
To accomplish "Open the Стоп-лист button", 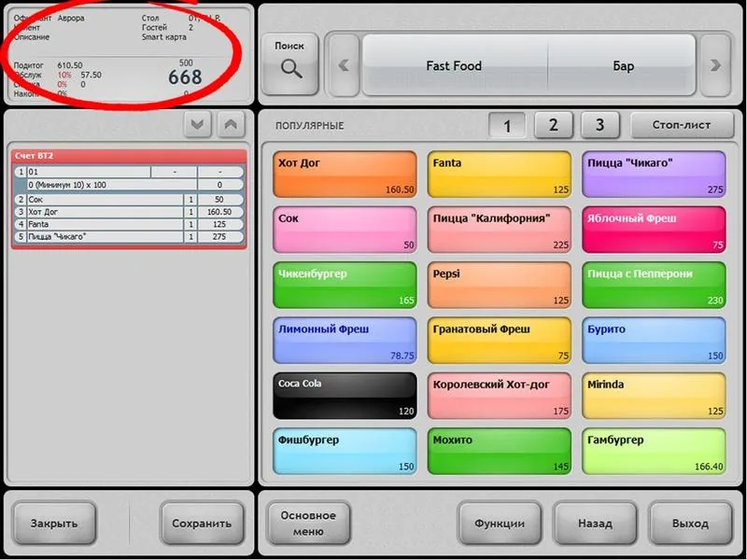I will click(x=682, y=125).
